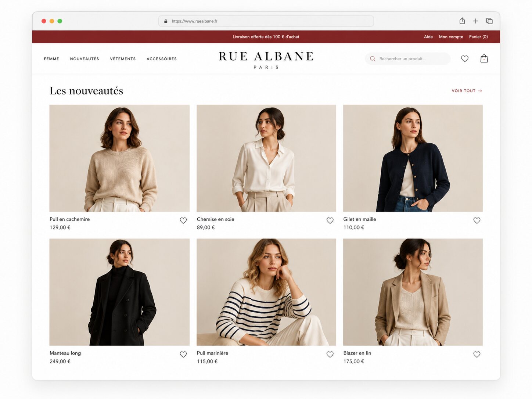532x399 pixels.
Task: Minimize window with yellow button
Action: (52, 21)
